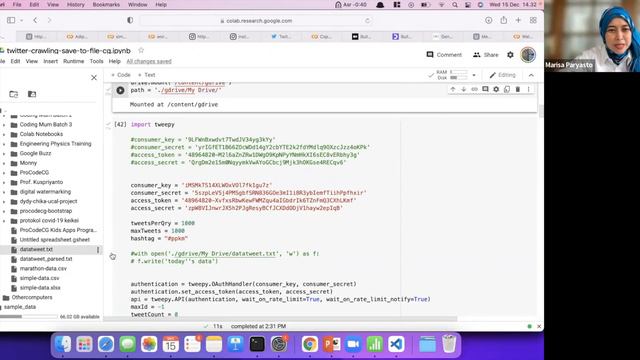The width and height of the screenshot is (640, 360).
Task: Collapse the Colab header with chevron
Action: point(531,75)
